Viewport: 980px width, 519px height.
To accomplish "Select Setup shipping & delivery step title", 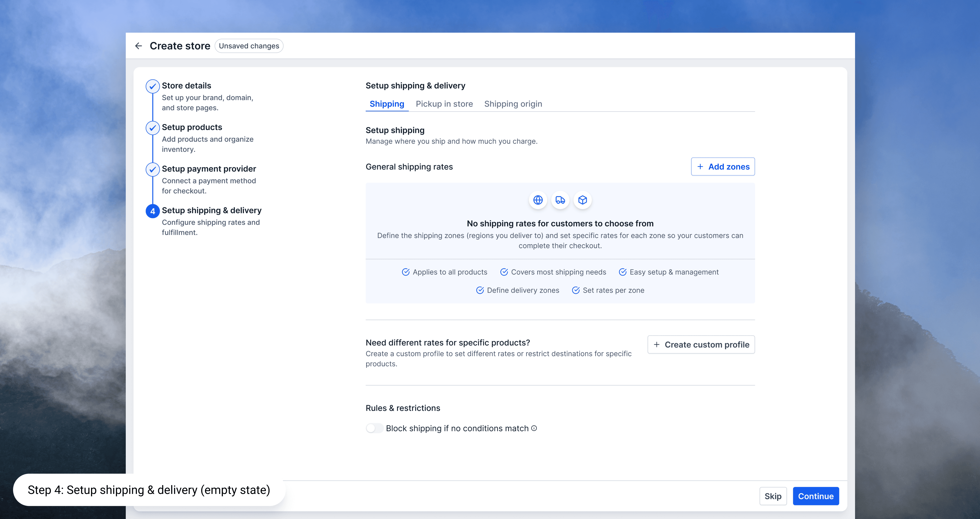I will [x=212, y=210].
